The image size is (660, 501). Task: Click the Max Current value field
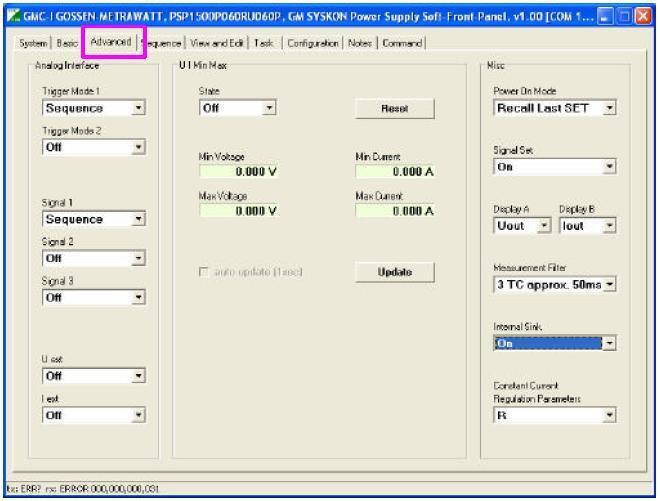(x=395, y=211)
